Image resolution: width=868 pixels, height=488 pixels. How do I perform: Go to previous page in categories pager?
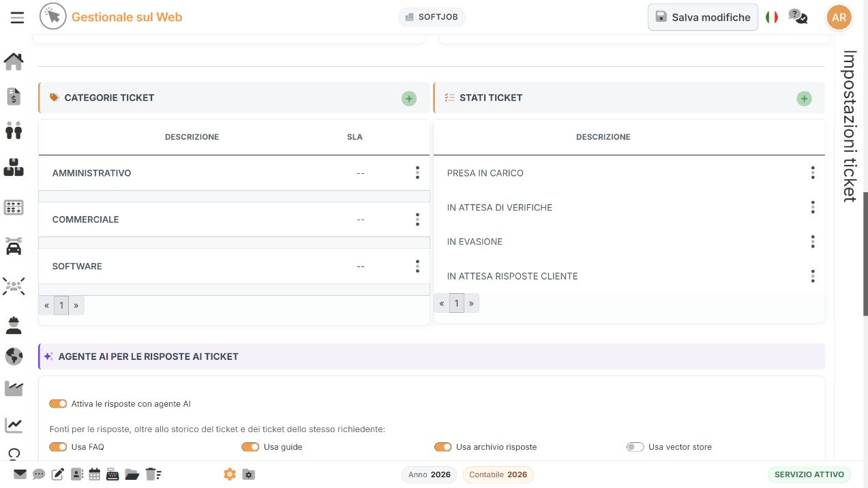click(46, 305)
